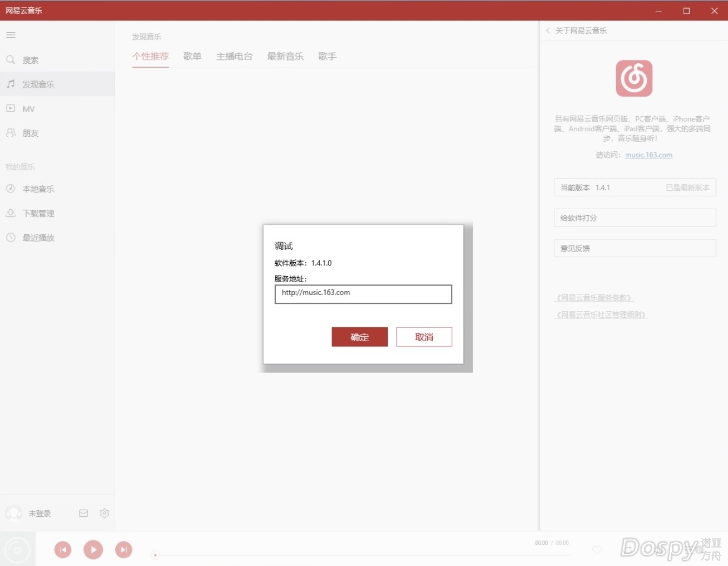
Task: Switch to the 主播电台 tab
Action: (234, 56)
